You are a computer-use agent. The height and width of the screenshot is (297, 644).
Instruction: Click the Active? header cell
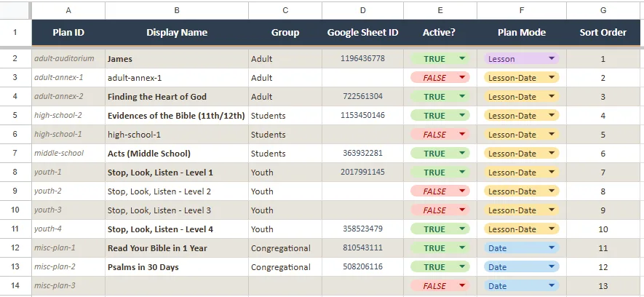pyautogui.click(x=440, y=33)
